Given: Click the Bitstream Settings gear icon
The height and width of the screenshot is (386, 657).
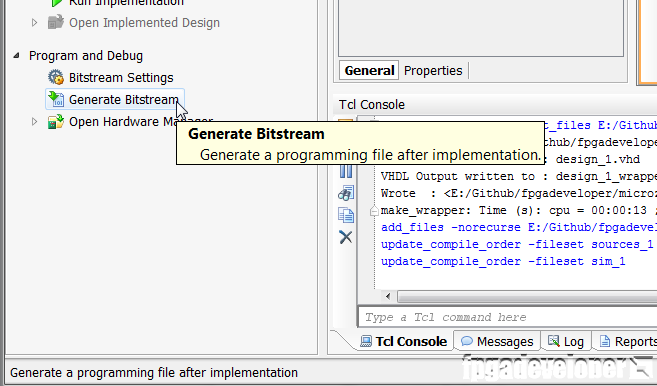Looking at the screenshot, I should click(55, 78).
